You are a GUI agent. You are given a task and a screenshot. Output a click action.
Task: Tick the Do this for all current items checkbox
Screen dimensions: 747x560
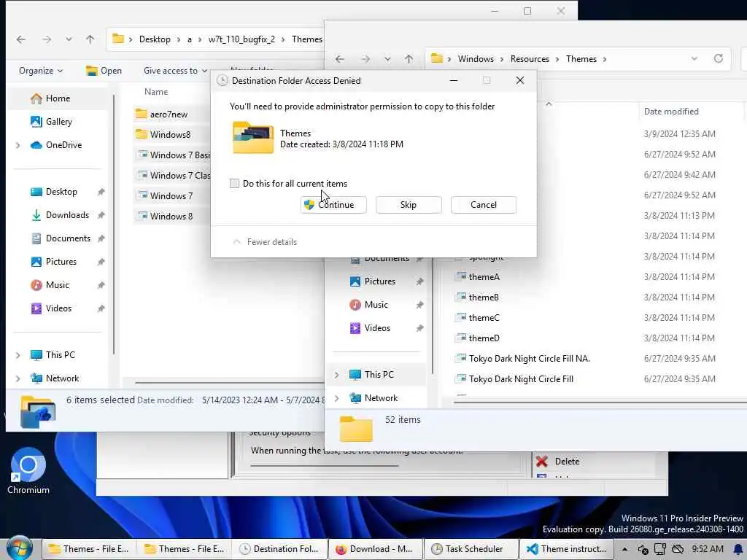pos(234,183)
